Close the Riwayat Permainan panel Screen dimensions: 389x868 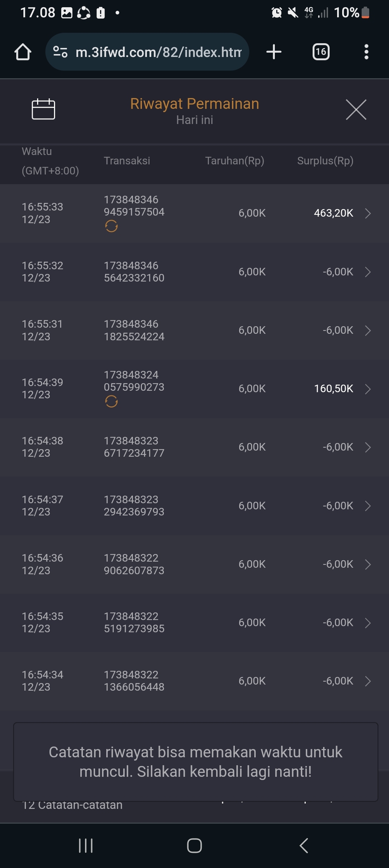356,110
